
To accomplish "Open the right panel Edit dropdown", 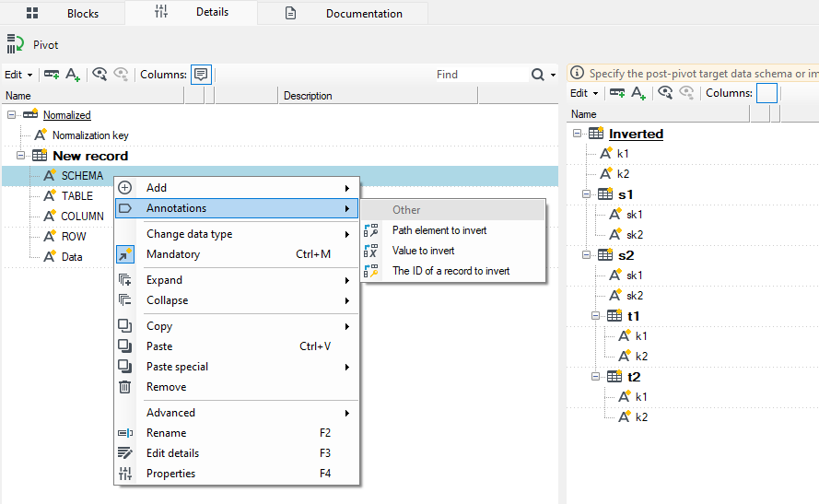I will (584, 93).
